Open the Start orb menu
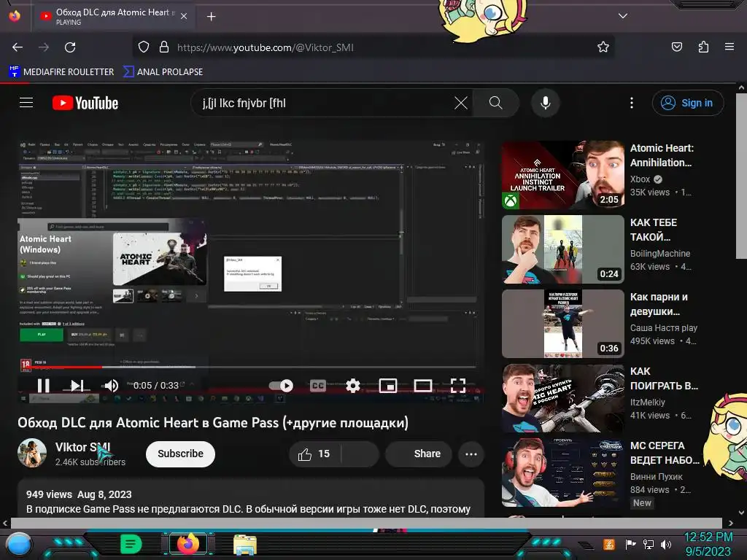This screenshot has width=747, height=560. pyautogui.click(x=19, y=544)
